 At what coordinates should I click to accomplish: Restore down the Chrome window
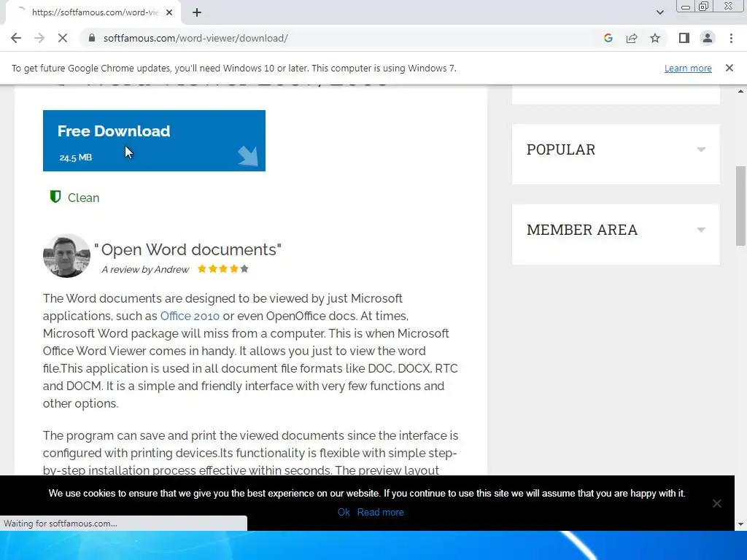(704, 6)
